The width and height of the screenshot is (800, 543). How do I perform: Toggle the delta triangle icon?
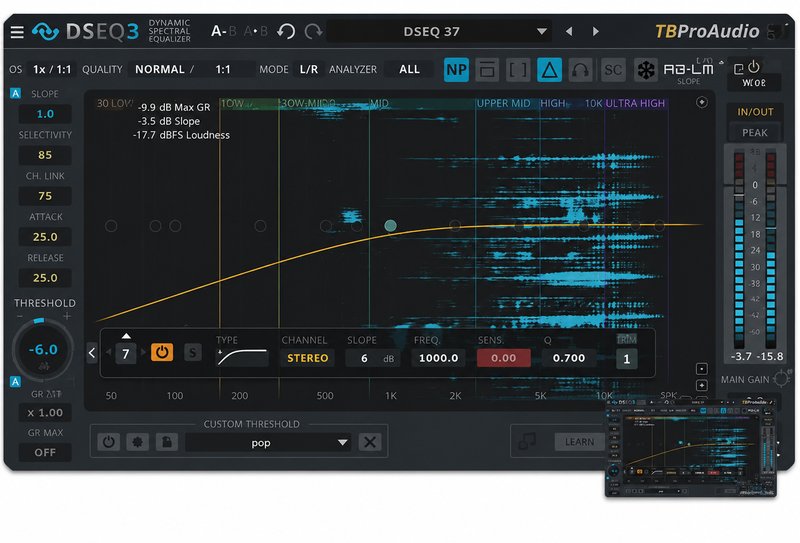pyautogui.click(x=549, y=70)
